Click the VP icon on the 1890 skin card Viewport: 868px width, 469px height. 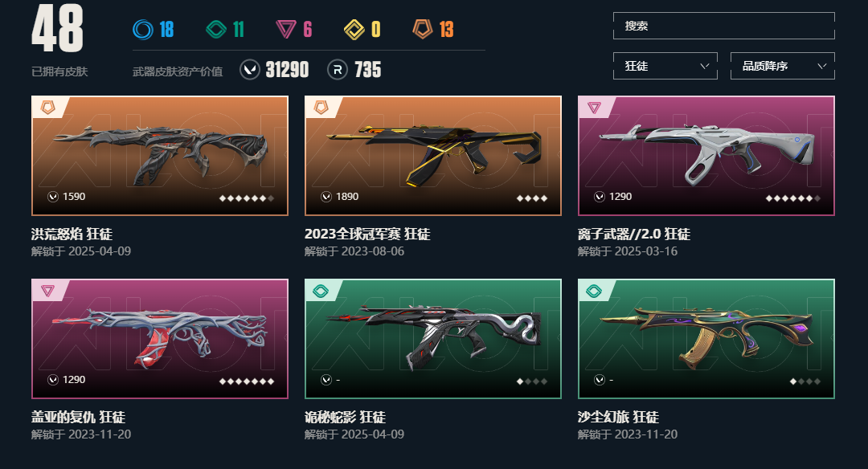pos(326,196)
